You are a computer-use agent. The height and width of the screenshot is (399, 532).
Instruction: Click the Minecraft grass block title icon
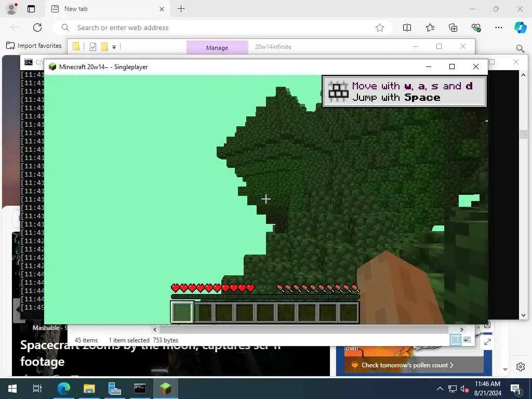click(x=52, y=66)
